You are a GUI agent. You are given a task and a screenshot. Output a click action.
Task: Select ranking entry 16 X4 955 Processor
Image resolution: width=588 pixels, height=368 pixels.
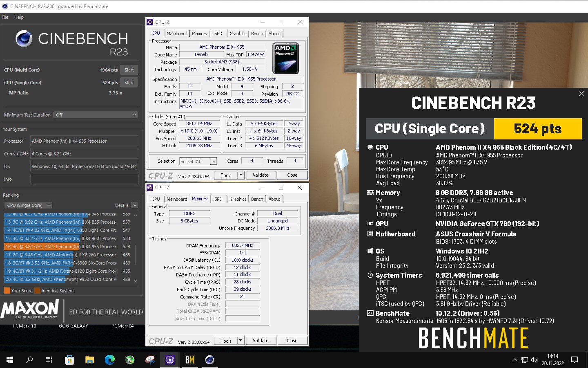point(67,247)
